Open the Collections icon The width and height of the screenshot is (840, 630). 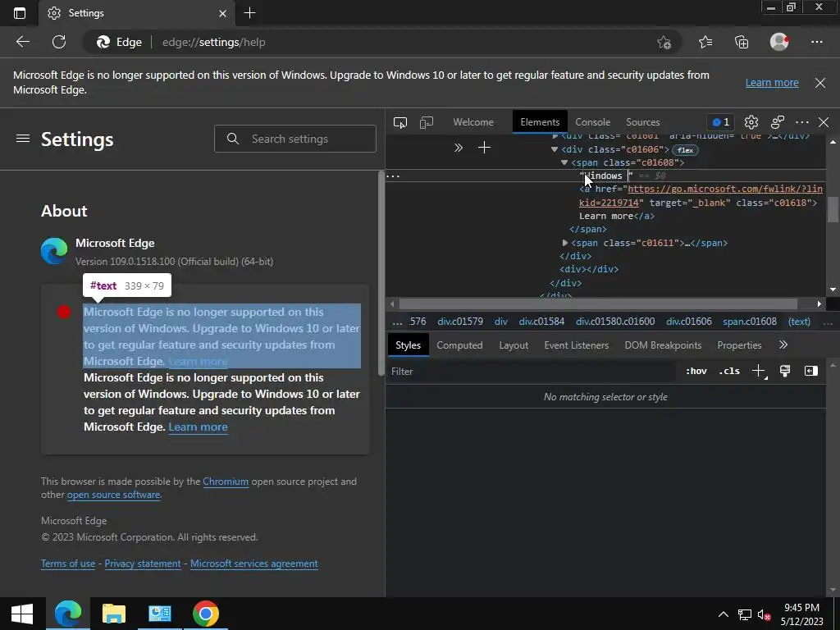(742, 42)
